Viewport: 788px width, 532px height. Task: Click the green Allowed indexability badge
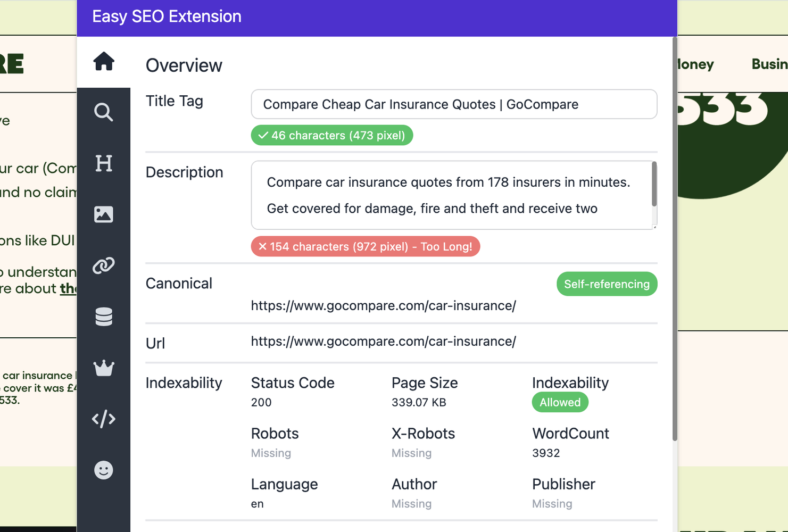click(x=560, y=403)
